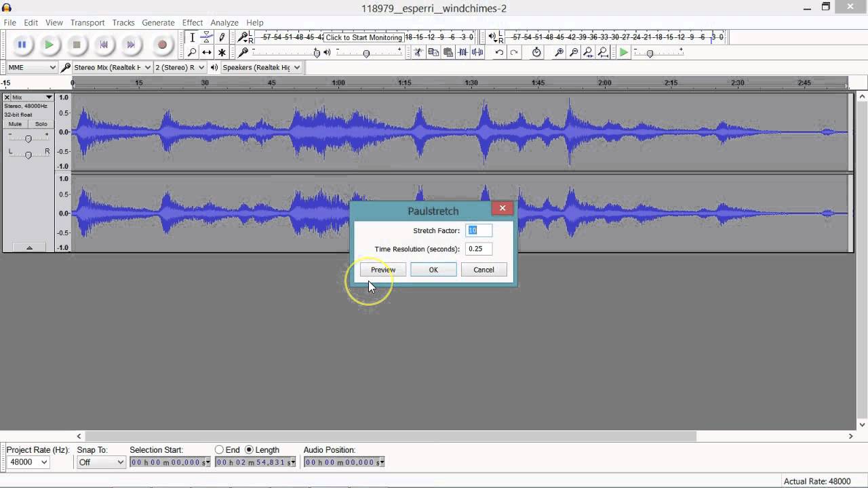Click the Fit Project zoom icon

603,52
